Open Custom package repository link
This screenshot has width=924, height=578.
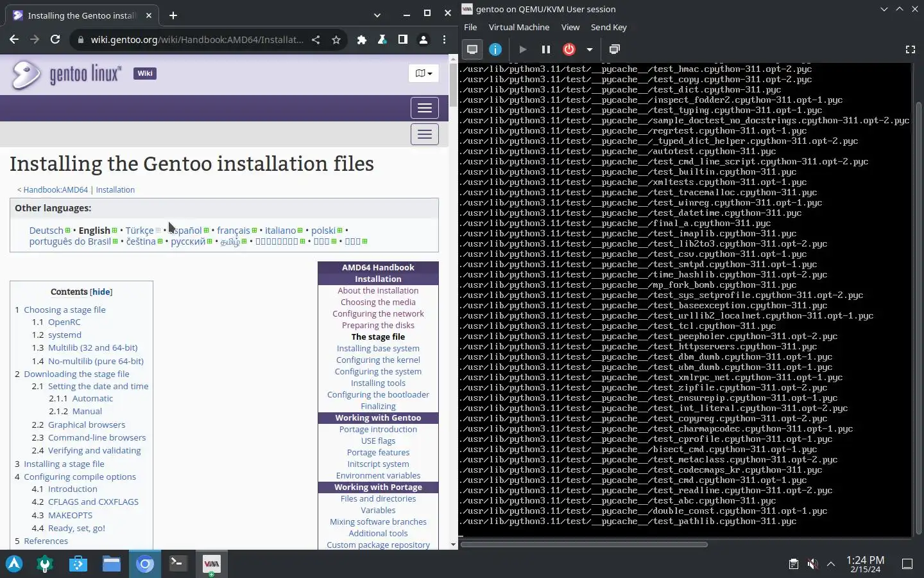(x=378, y=545)
